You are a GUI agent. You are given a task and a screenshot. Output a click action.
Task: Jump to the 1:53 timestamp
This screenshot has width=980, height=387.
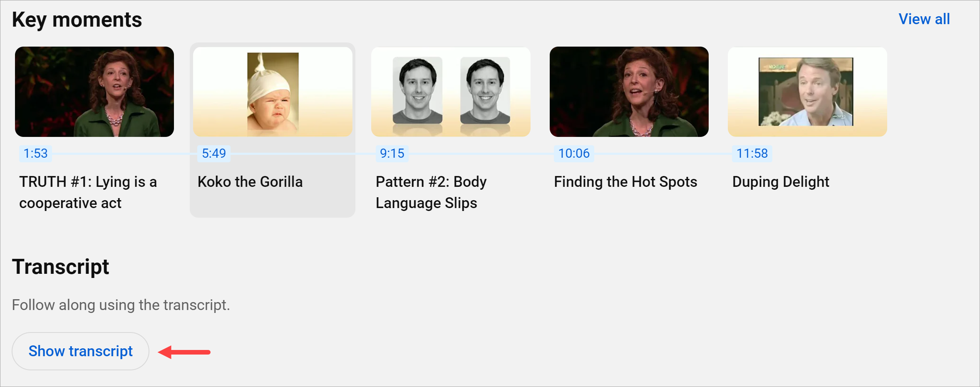click(36, 154)
